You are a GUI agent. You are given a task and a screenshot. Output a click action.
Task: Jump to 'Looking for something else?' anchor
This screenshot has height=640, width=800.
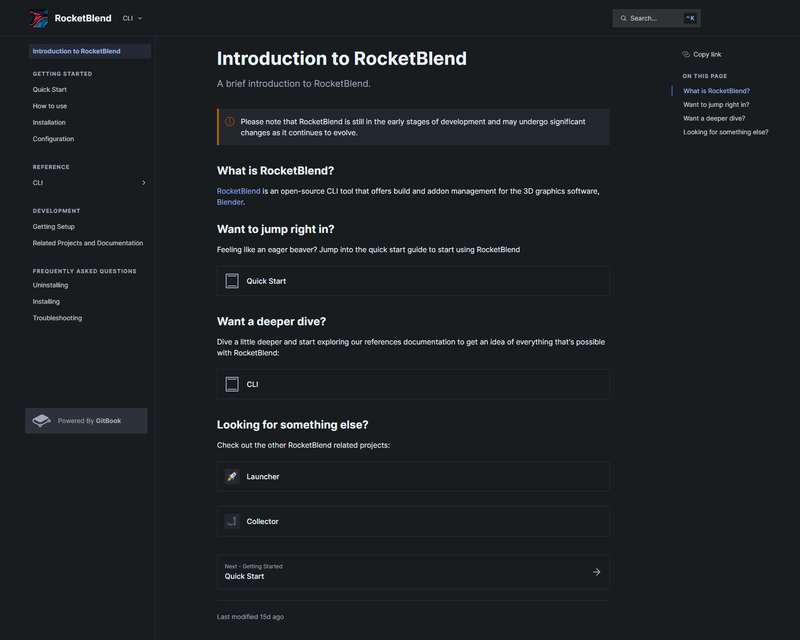tap(726, 132)
